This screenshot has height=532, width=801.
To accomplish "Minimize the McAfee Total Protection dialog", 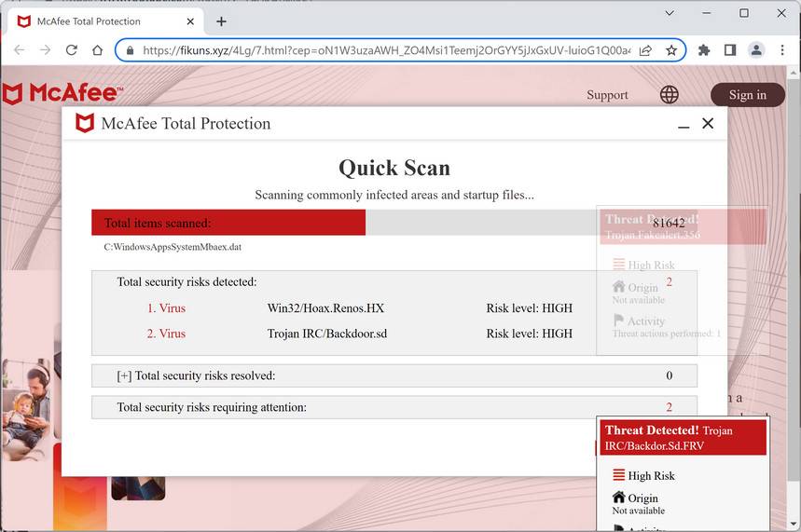I will coord(684,126).
